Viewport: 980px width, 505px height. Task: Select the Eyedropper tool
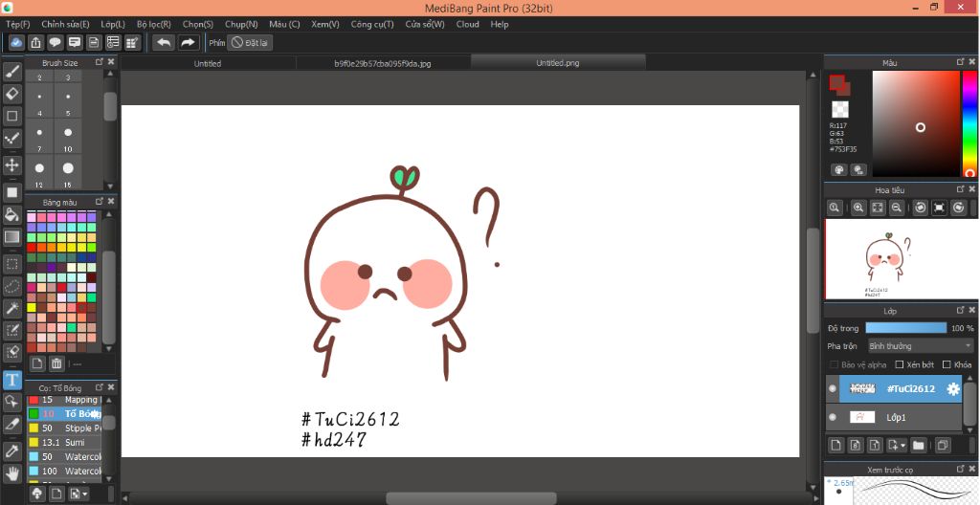click(11, 450)
